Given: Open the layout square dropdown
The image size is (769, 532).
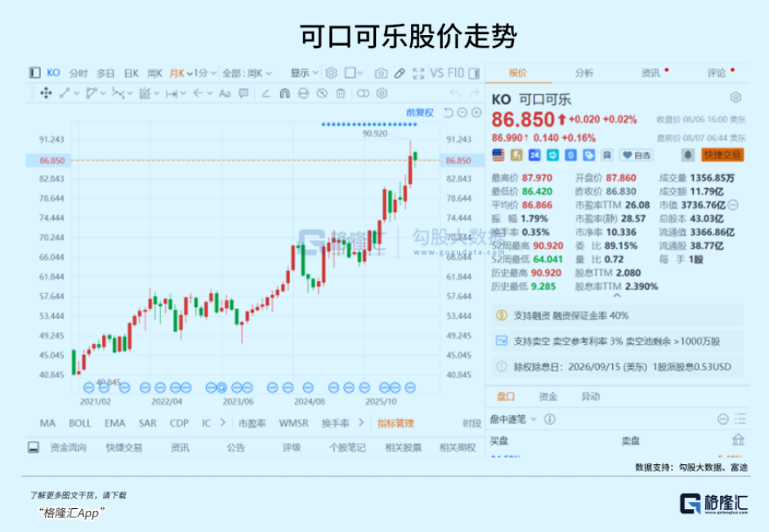Looking at the screenshot, I should [353, 73].
